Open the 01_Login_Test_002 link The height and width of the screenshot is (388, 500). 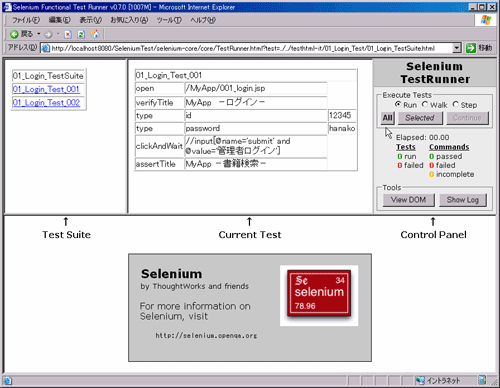click(46, 103)
